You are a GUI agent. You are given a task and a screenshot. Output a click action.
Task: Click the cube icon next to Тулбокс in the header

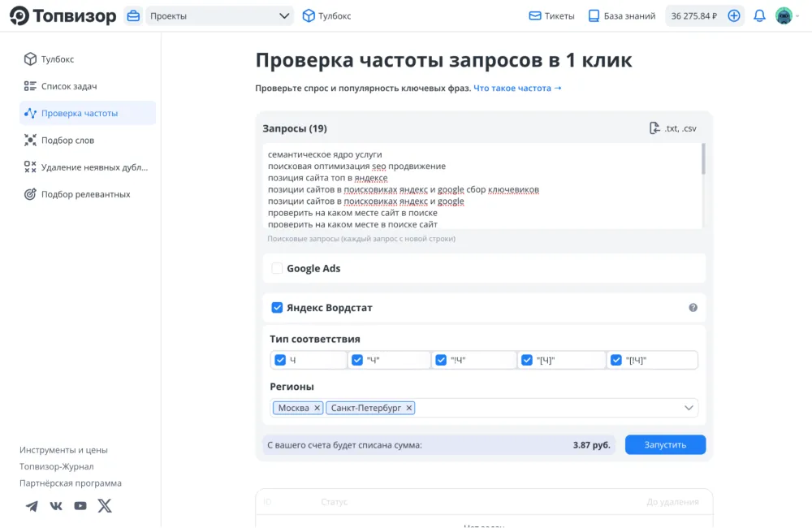(309, 16)
